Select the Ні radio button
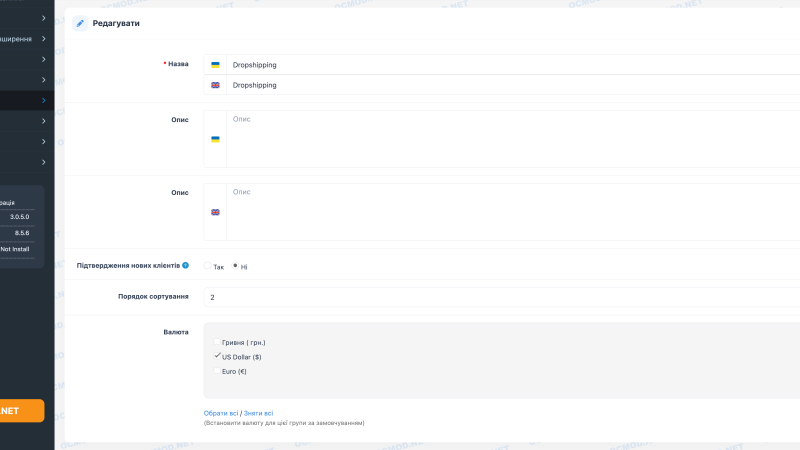Image resolution: width=800 pixels, height=450 pixels. [235, 265]
